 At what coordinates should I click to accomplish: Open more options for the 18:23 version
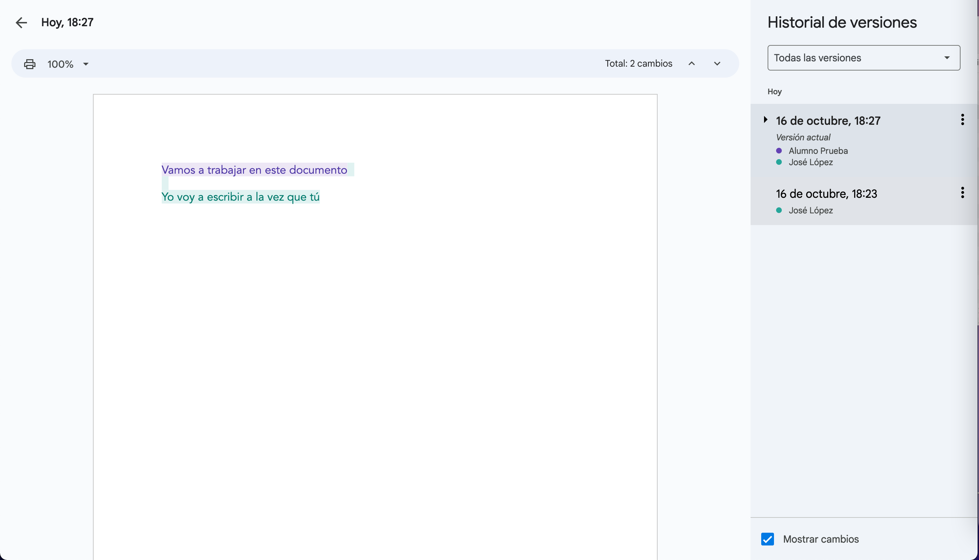click(x=962, y=192)
